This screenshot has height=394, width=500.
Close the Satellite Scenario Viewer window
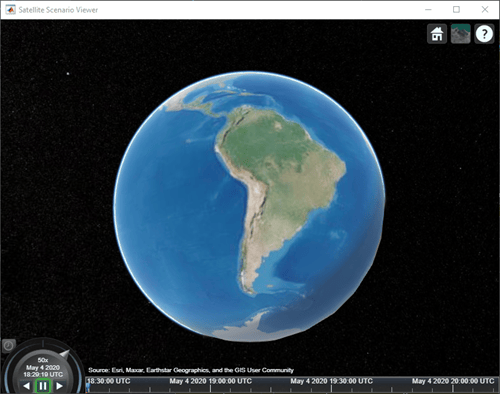pos(485,9)
